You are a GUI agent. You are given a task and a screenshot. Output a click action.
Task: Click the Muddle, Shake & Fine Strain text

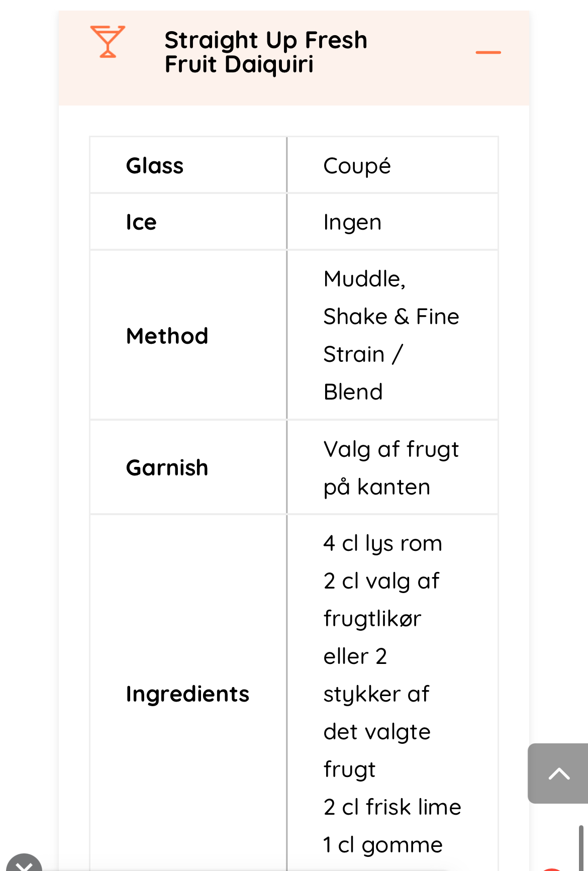(x=391, y=317)
